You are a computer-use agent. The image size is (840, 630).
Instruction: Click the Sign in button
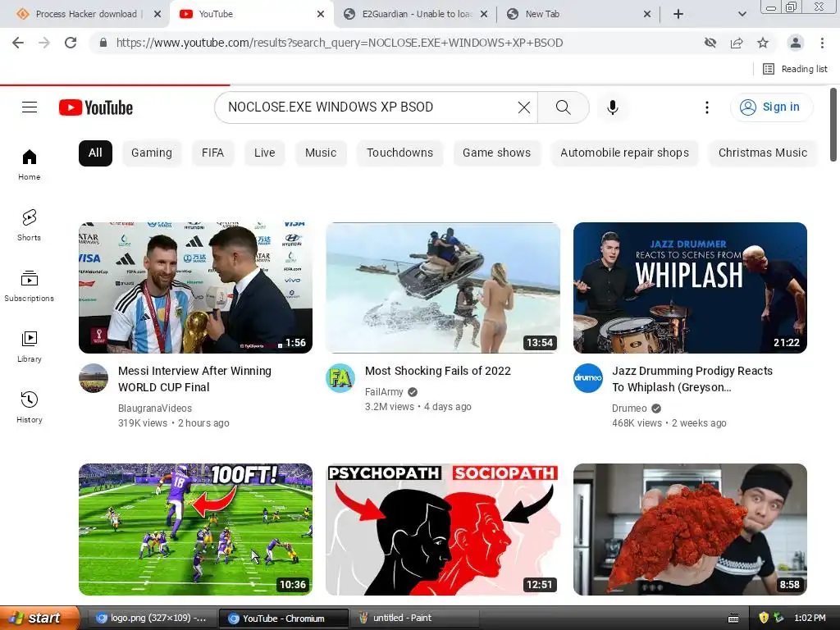[771, 107]
